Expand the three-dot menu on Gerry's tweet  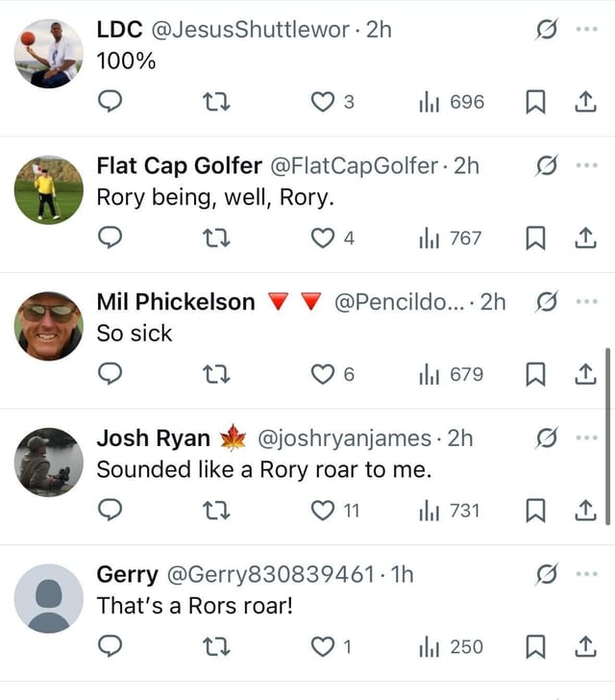pos(587,575)
